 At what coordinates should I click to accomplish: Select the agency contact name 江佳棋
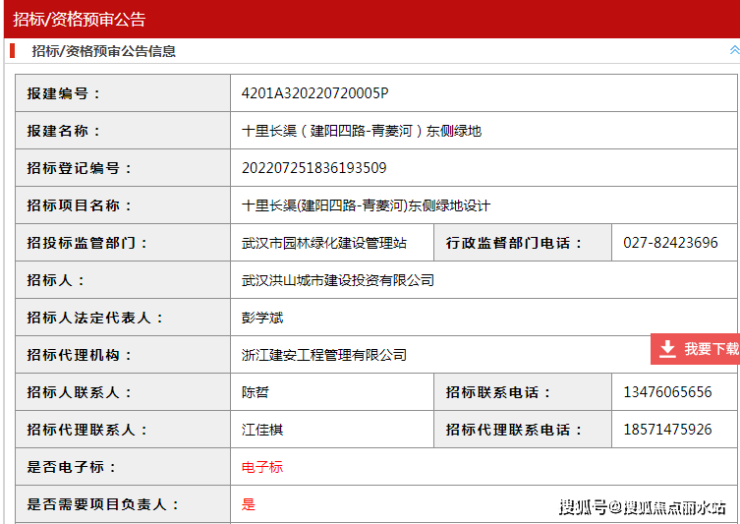262,430
